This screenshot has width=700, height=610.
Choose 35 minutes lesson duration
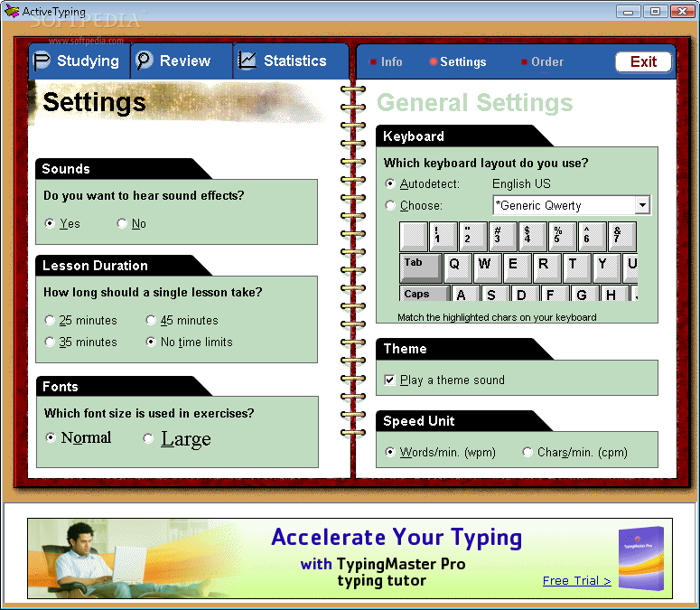[x=80, y=343]
